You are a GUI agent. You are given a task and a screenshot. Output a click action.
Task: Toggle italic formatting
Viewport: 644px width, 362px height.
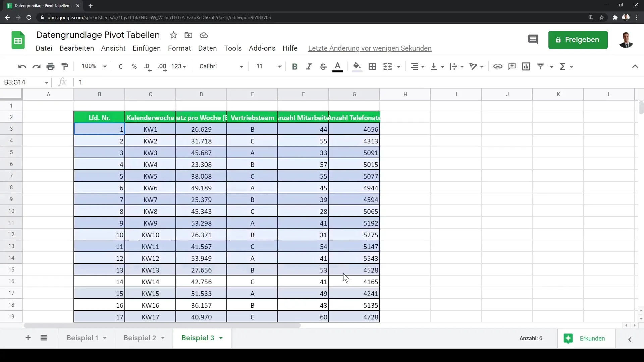309,66
